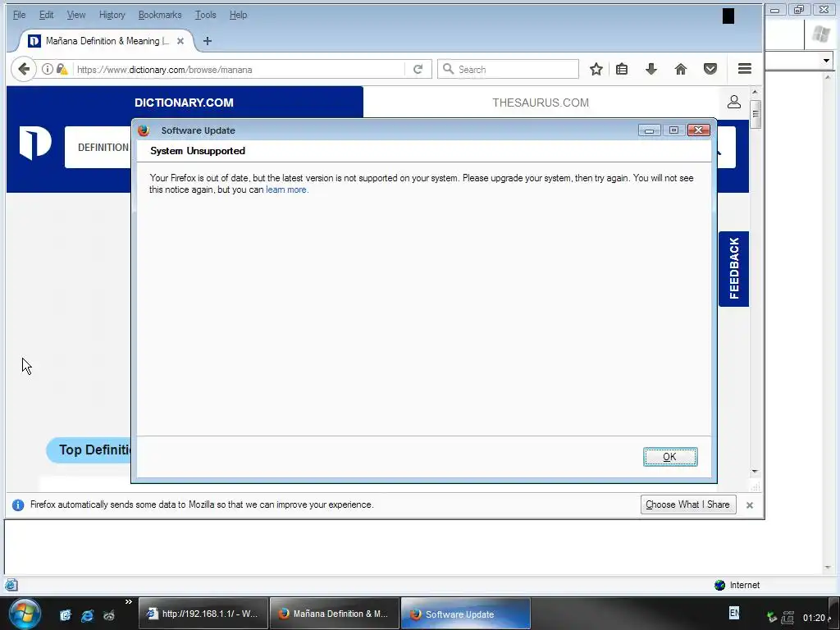The height and width of the screenshot is (630, 840).
Task: Open the File menu
Action: coord(20,15)
